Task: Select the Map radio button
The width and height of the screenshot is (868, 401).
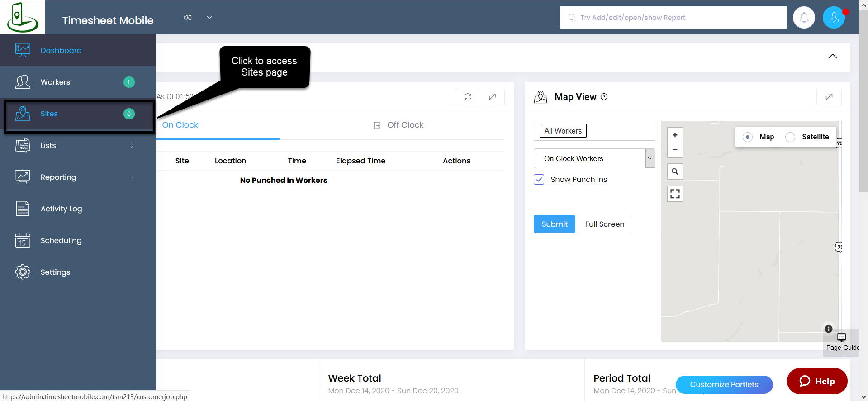Action: tap(748, 137)
